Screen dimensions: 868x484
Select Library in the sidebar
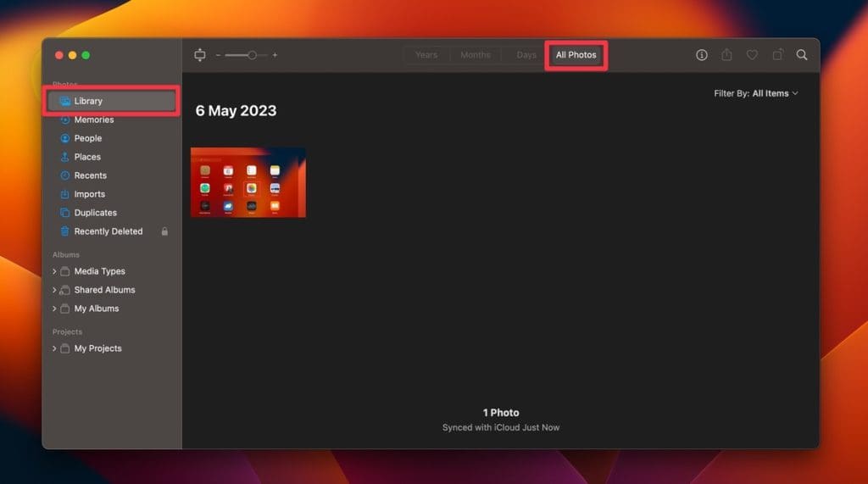tap(112, 101)
